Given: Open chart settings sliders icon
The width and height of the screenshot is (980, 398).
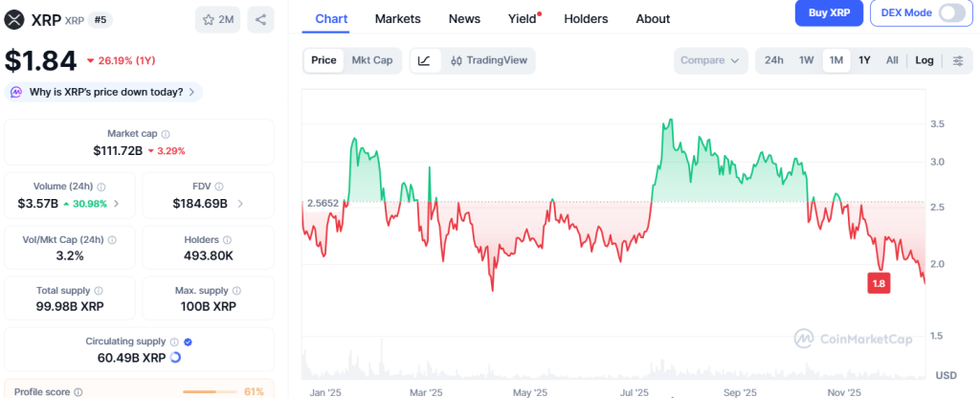Looking at the screenshot, I should pyautogui.click(x=958, y=60).
